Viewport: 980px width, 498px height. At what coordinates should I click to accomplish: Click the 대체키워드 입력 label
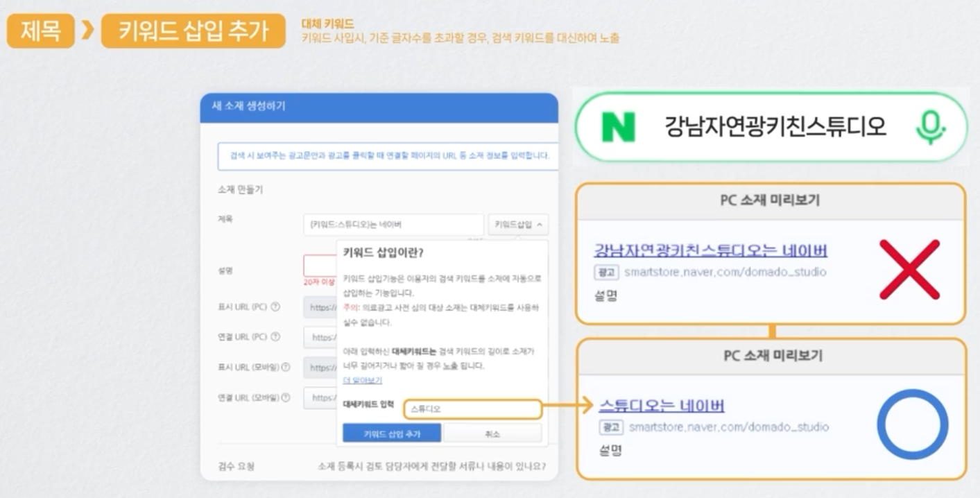point(368,404)
